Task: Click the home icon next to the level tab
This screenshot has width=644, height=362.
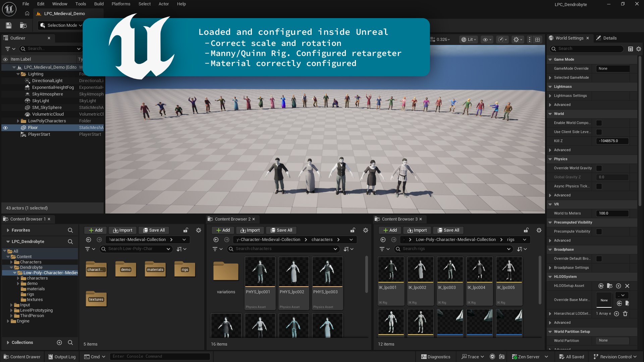Action: click(x=27, y=13)
